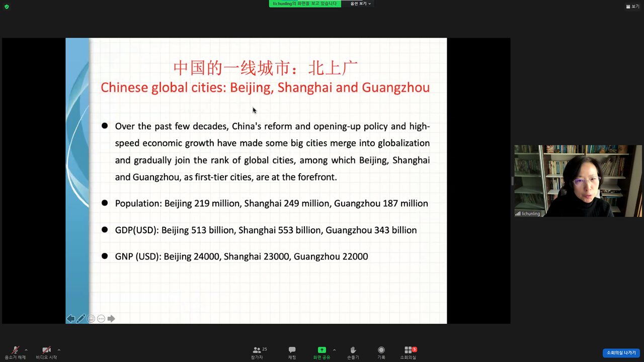Expand video options arrow beside the camera
Viewport: 644px width, 362px height.
[59, 350]
